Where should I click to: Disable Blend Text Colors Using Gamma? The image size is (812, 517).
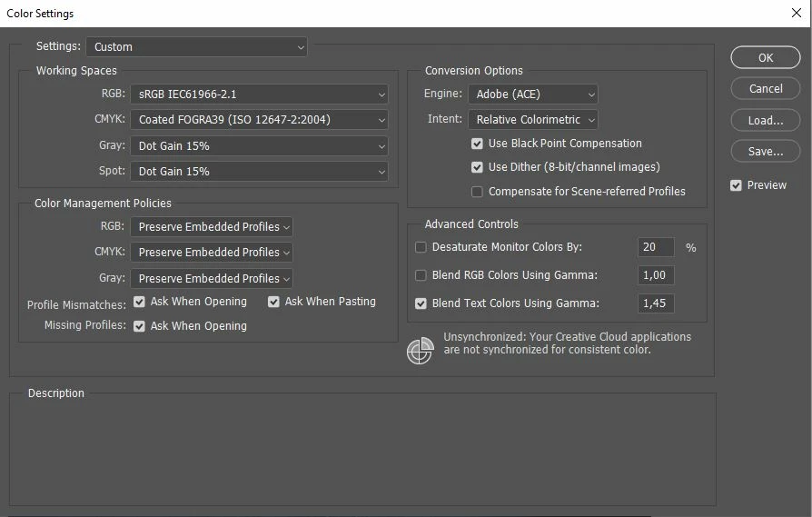pyautogui.click(x=421, y=303)
